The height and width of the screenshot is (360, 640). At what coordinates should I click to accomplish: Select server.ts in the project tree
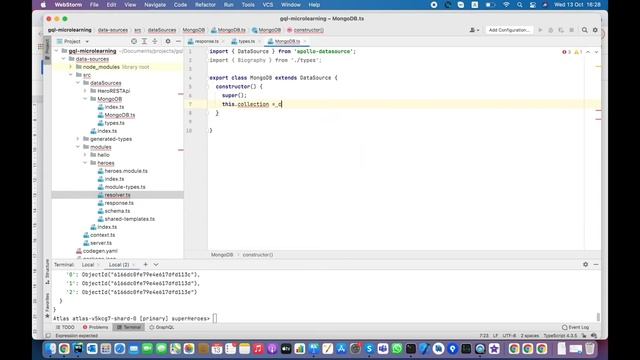(x=100, y=243)
